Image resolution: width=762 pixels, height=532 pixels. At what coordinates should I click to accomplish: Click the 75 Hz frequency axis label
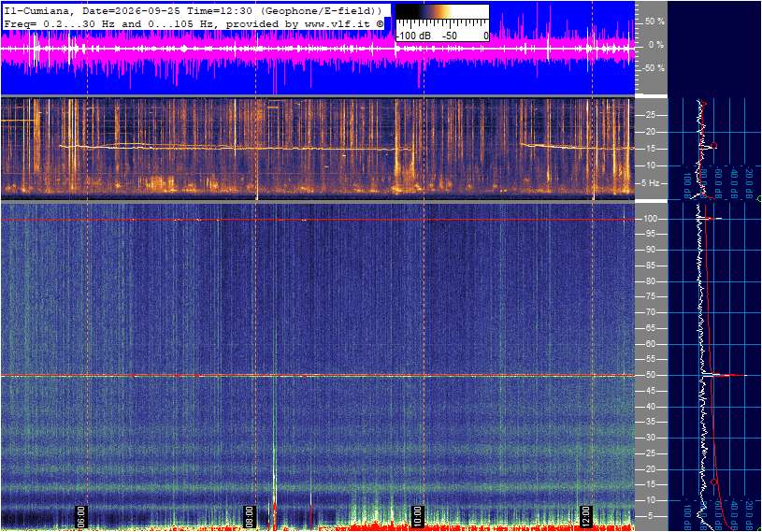point(650,296)
